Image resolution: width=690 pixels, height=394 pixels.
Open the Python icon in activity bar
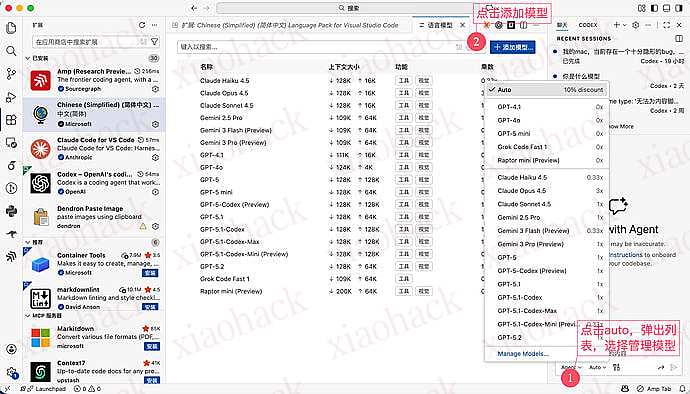11,211
